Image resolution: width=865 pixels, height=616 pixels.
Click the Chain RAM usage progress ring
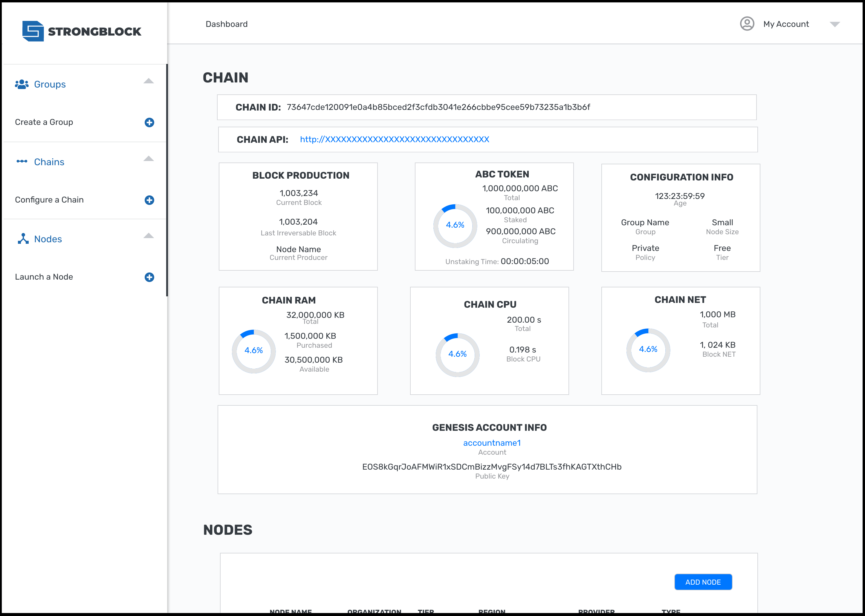pyautogui.click(x=253, y=351)
